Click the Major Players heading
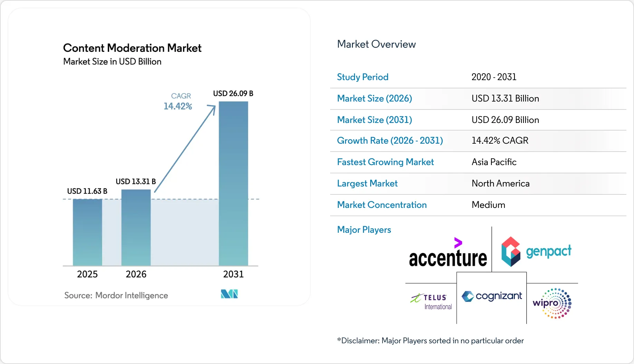This screenshot has width=634, height=364. (x=364, y=230)
